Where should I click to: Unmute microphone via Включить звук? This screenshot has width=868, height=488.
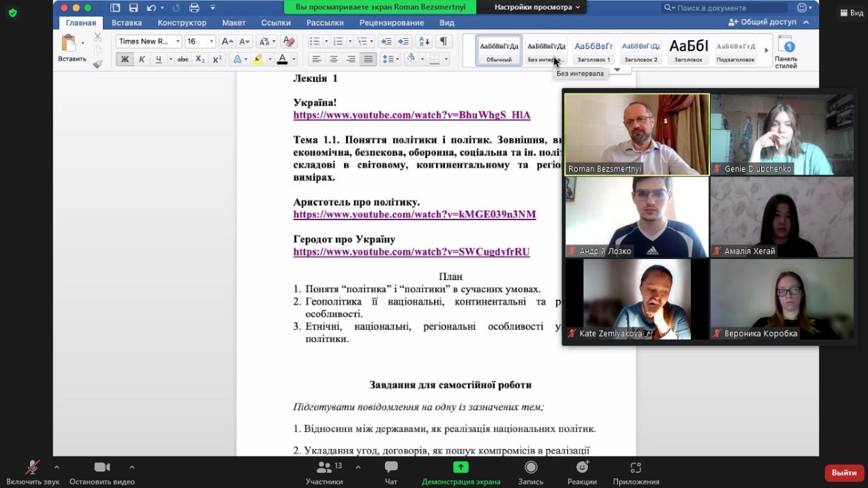coord(33,473)
